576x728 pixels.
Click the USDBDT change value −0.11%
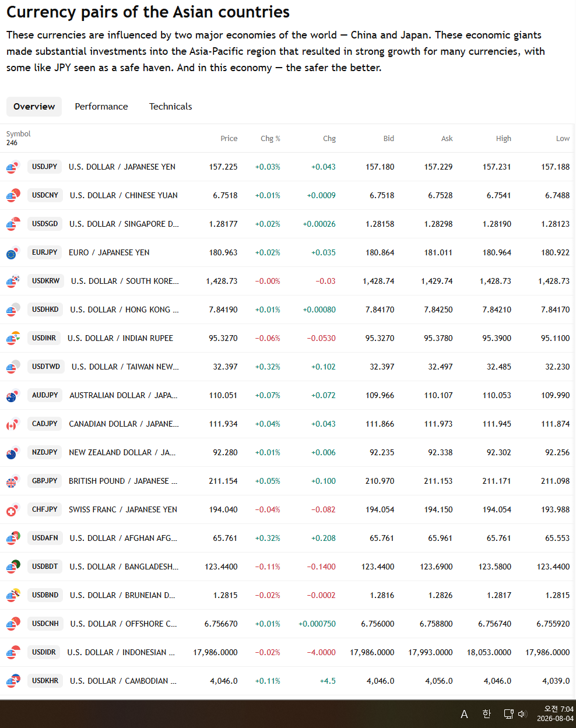(x=268, y=567)
